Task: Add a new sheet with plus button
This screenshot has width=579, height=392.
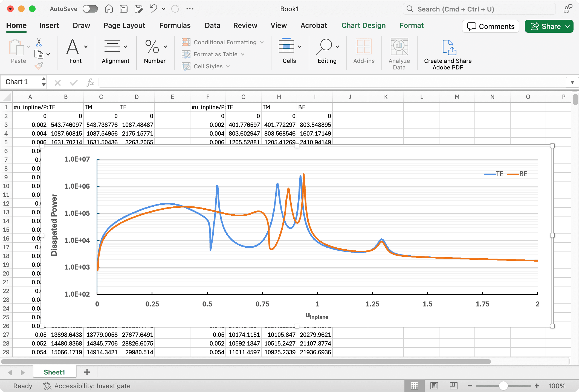Action: pos(87,372)
